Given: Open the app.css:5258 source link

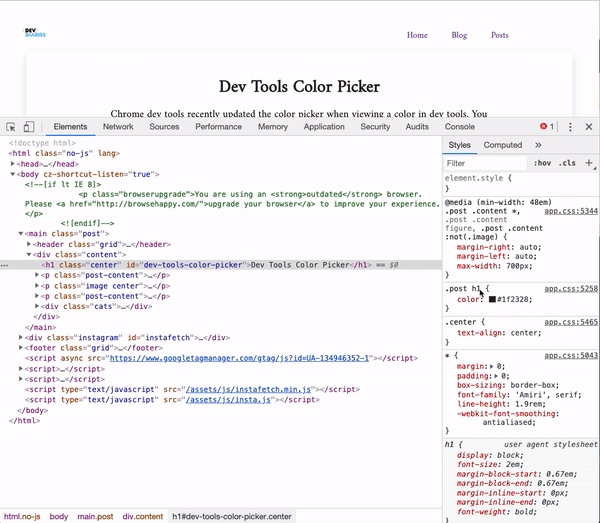Looking at the screenshot, I should click(571, 288).
